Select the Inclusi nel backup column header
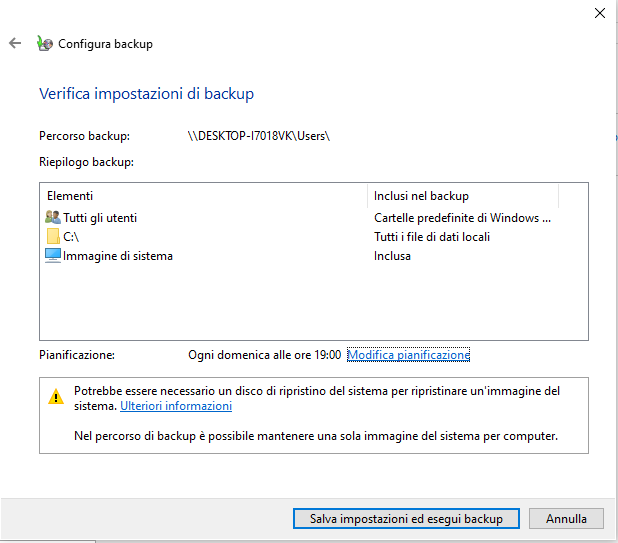This screenshot has height=543, width=618. pos(421,196)
